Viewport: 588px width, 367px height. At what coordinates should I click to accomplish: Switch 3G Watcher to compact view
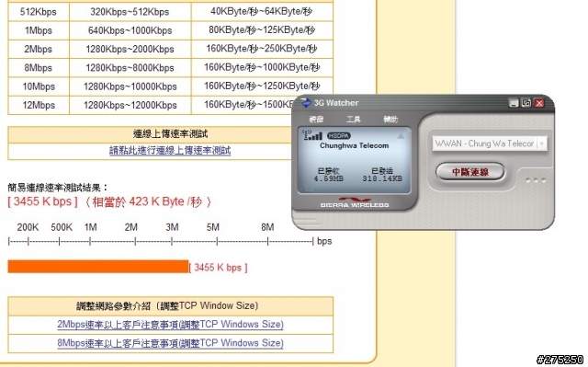pos(526,103)
